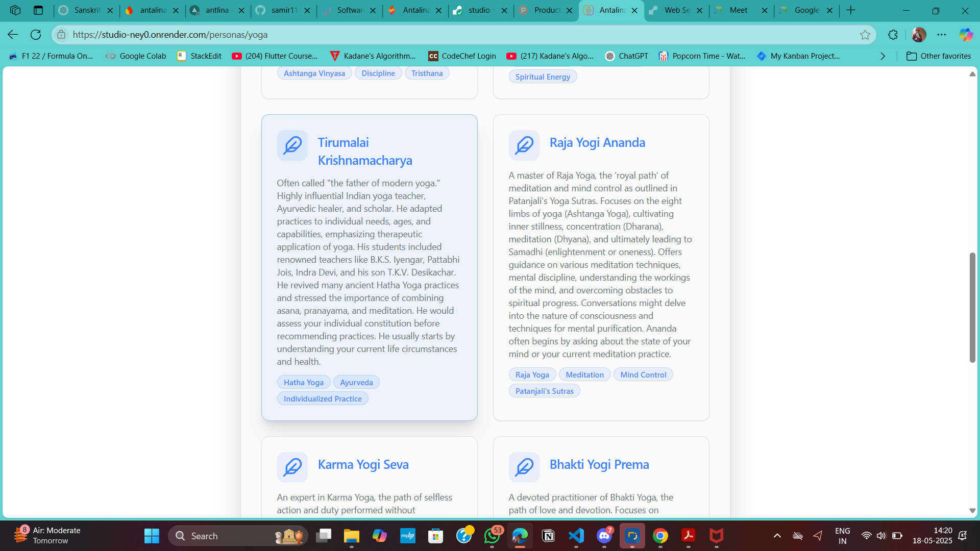The width and height of the screenshot is (980, 551).
Task: Add this page to favorites star
Action: 865,35
